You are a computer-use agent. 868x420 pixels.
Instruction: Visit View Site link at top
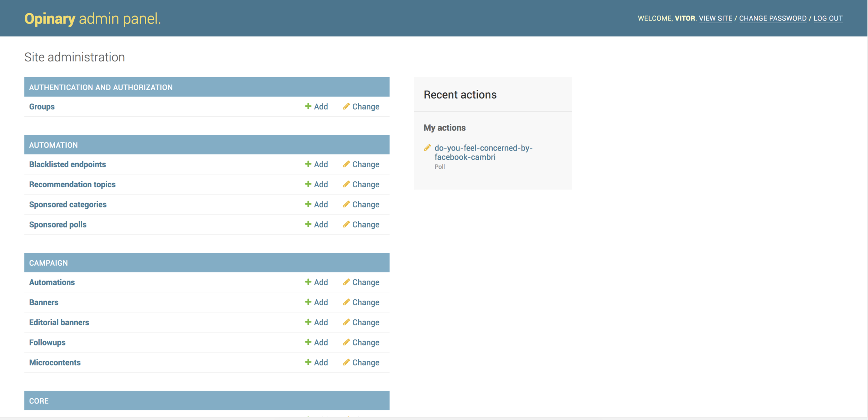715,18
